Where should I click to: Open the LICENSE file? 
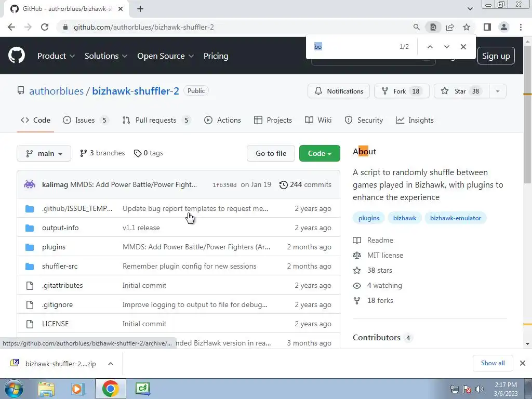(55, 324)
